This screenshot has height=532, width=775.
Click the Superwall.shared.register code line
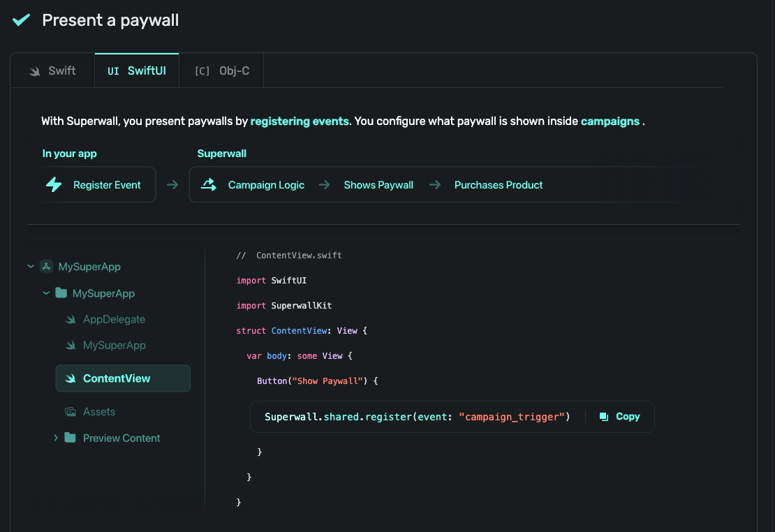[417, 417]
